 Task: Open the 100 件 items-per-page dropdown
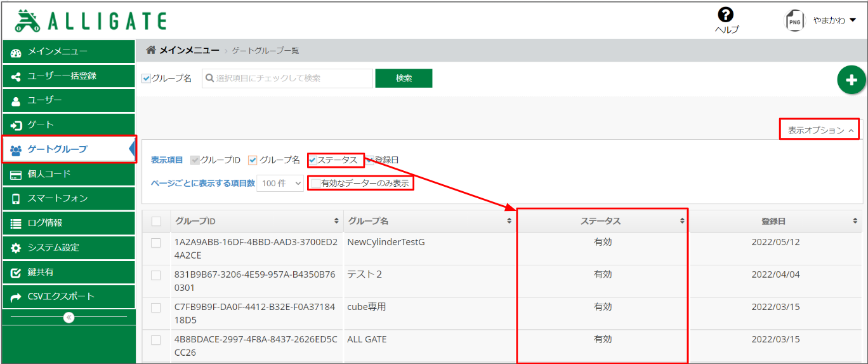point(281,184)
